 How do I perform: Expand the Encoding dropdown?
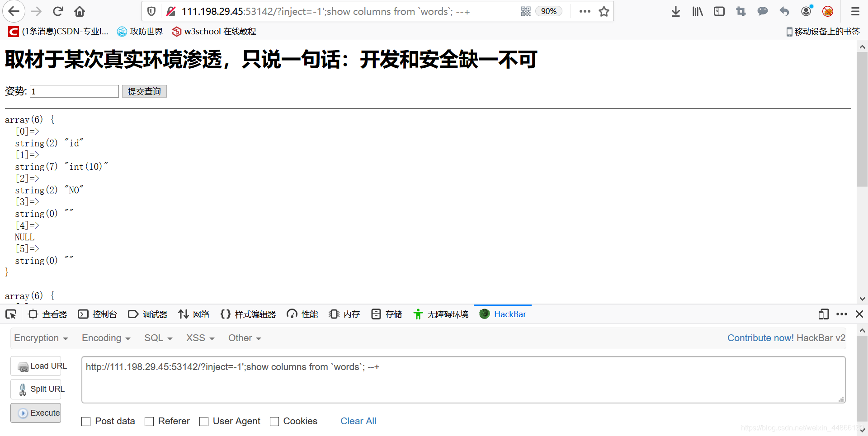point(106,338)
